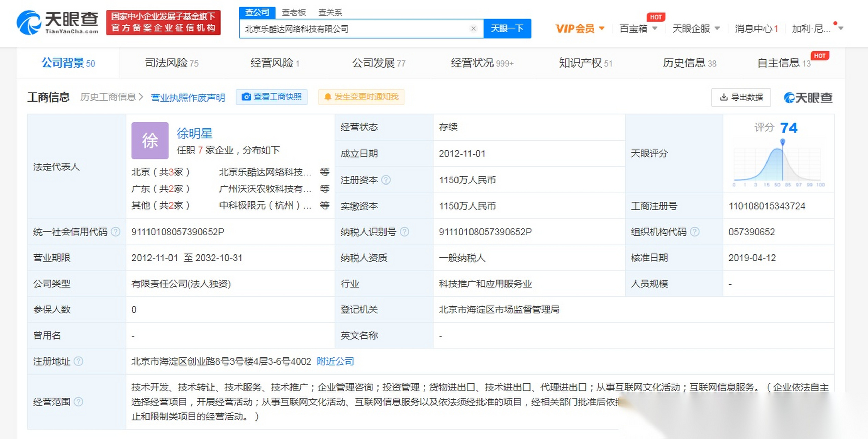Image resolution: width=868 pixels, height=439 pixels.
Task: Click the help icon beside 统一社会信用代码
Action: coord(116,232)
